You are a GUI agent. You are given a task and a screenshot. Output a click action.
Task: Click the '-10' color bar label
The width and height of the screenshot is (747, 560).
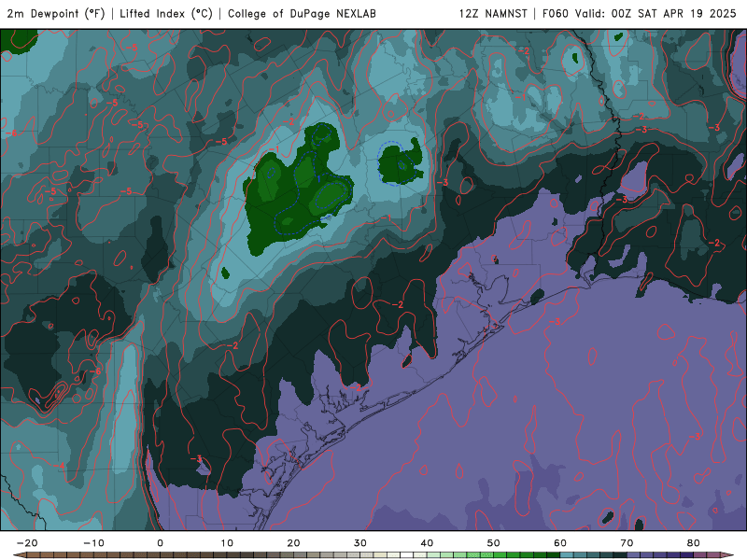coord(93,543)
